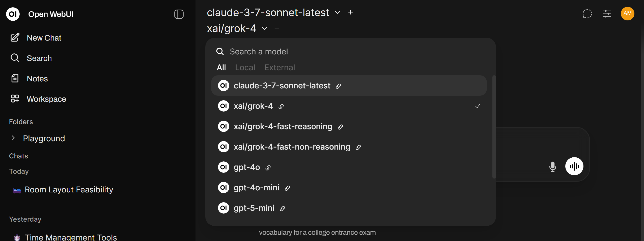Add another model to the chat
644x241 pixels.
350,12
